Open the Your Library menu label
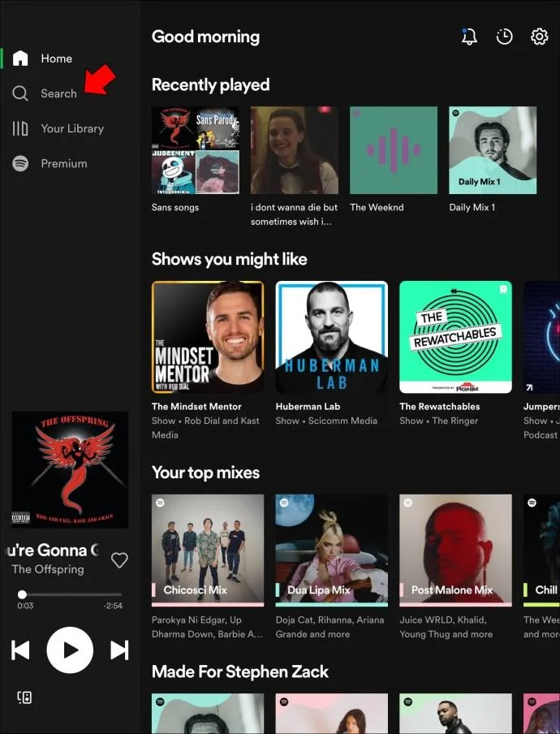The width and height of the screenshot is (560, 734). point(72,128)
